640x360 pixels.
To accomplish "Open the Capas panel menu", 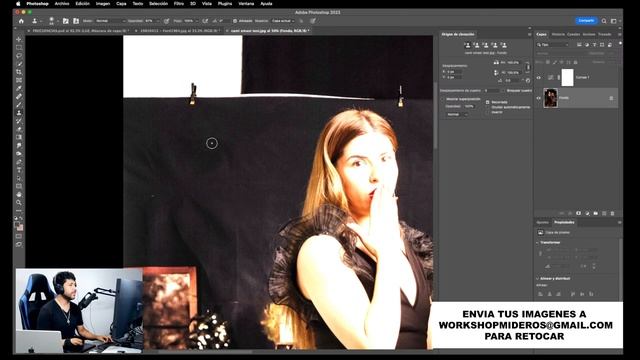I will (620, 34).
